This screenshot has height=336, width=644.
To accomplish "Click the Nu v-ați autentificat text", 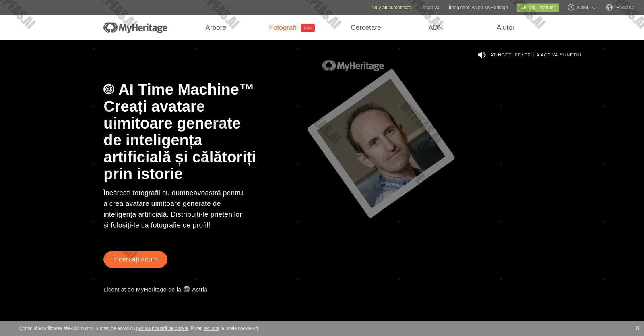I will 391,8.
